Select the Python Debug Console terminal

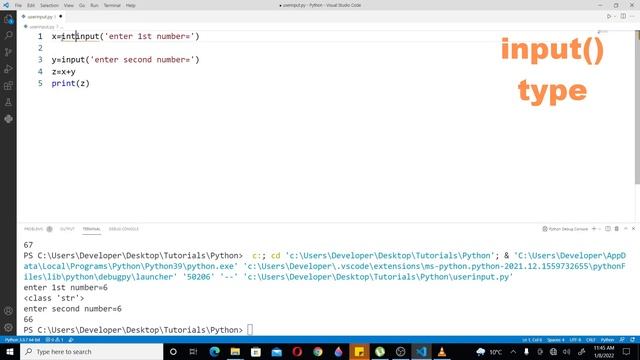[565, 229]
